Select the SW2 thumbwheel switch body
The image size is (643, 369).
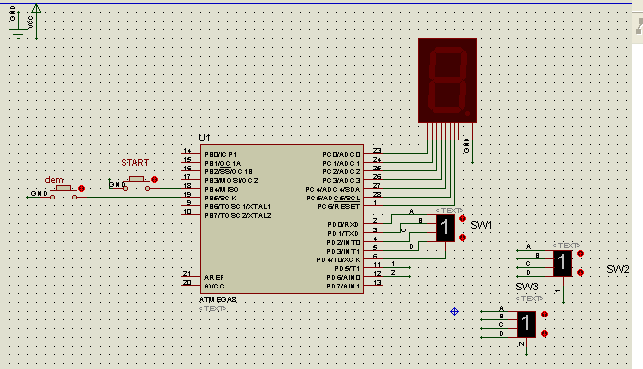pyautogui.click(x=562, y=263)
